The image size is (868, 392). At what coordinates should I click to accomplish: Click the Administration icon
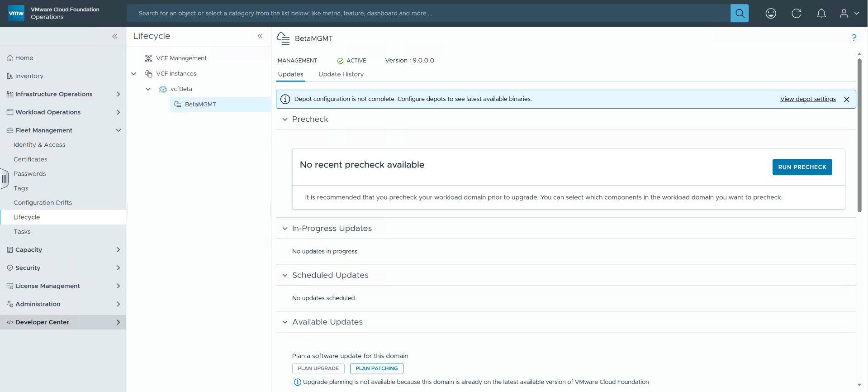click(x=10, y=304)
